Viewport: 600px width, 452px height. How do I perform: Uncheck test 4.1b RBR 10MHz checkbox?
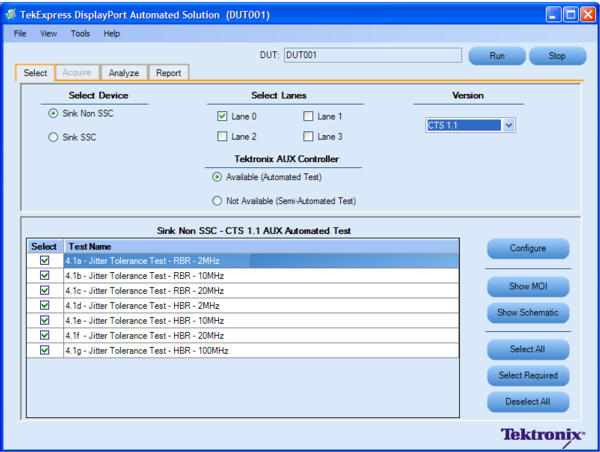[45, 276]
